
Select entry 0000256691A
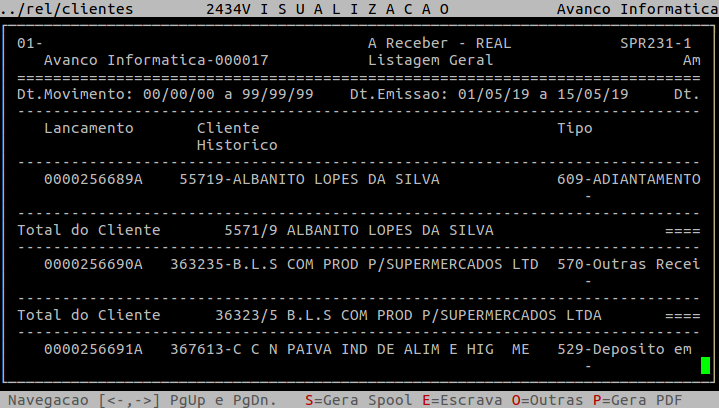93,349
